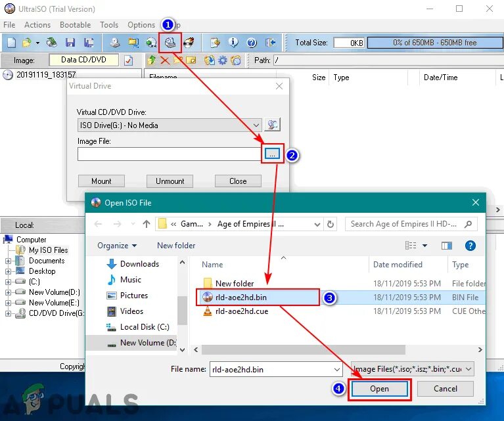Click the Burn CD/DVD Image icon
This screenshot has width=504, height=421.
[x=189, y=43]
